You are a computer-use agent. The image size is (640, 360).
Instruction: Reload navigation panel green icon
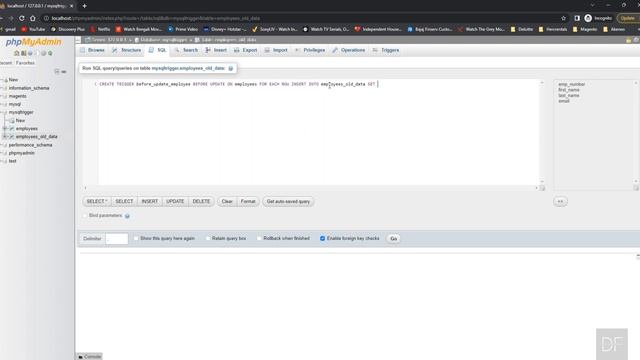(50, 53)
